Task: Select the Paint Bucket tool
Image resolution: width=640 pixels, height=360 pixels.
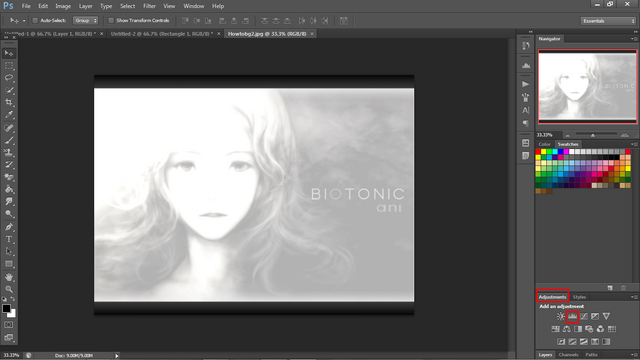Action: click(9, 189)
